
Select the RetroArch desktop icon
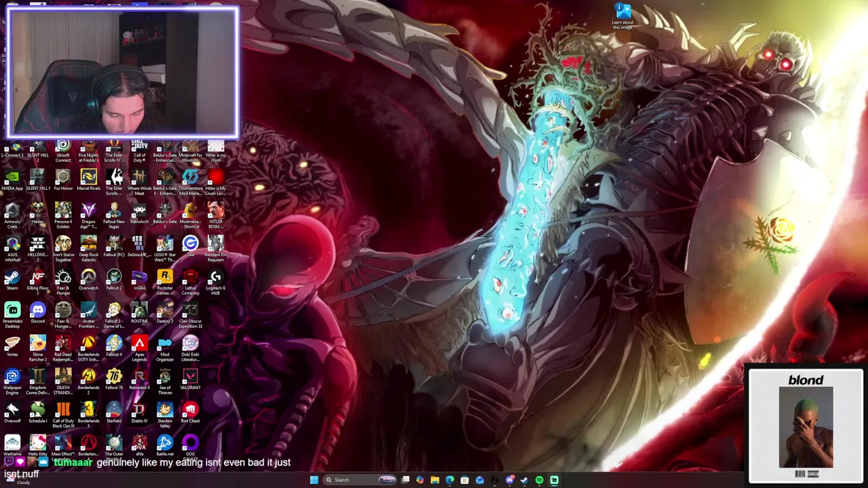tap(139, 214)
